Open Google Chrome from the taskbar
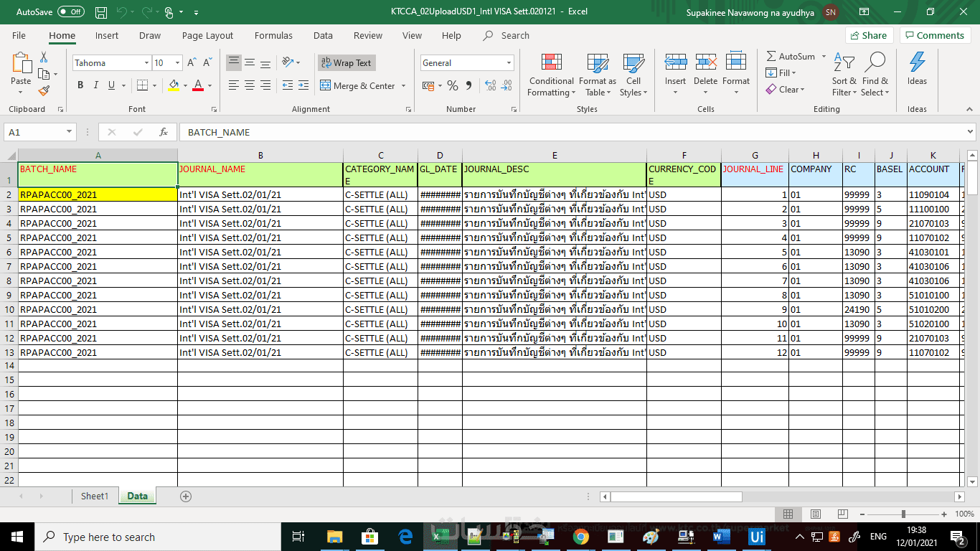This screenshot has height=551, width=980. pos(581,537)
